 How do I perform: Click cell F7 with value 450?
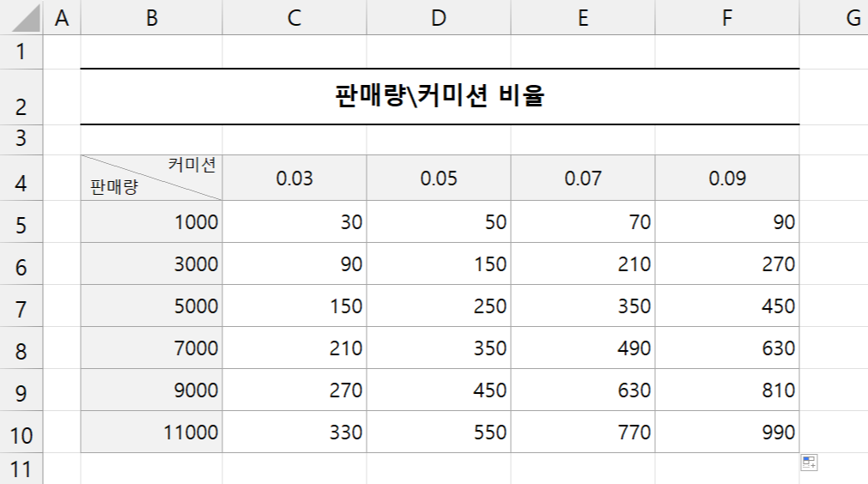pos(727,306)
